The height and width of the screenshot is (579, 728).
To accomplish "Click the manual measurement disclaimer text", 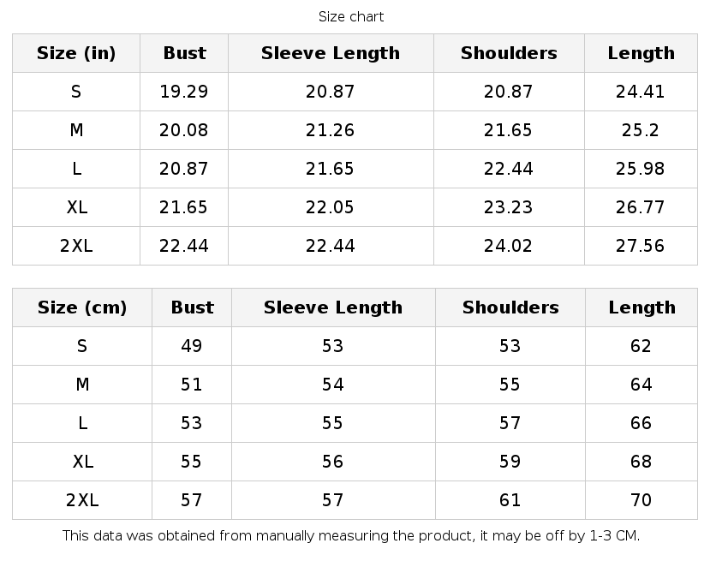I will [351, 536].
